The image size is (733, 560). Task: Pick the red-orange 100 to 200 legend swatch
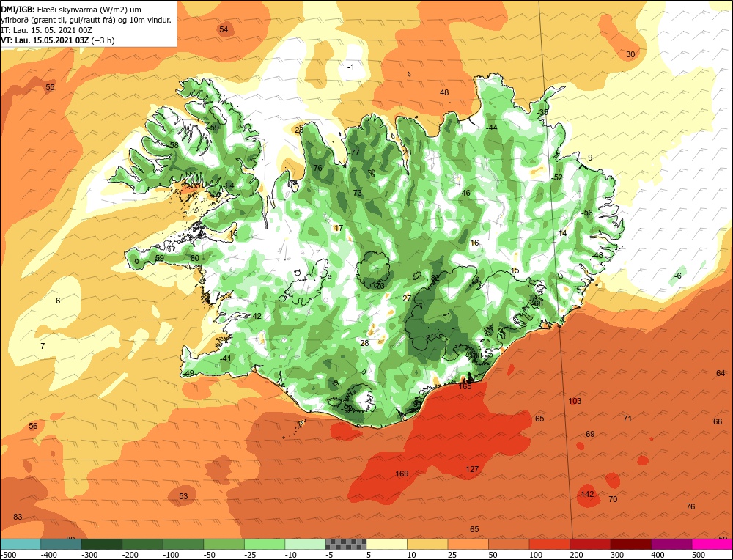(549, 544)
